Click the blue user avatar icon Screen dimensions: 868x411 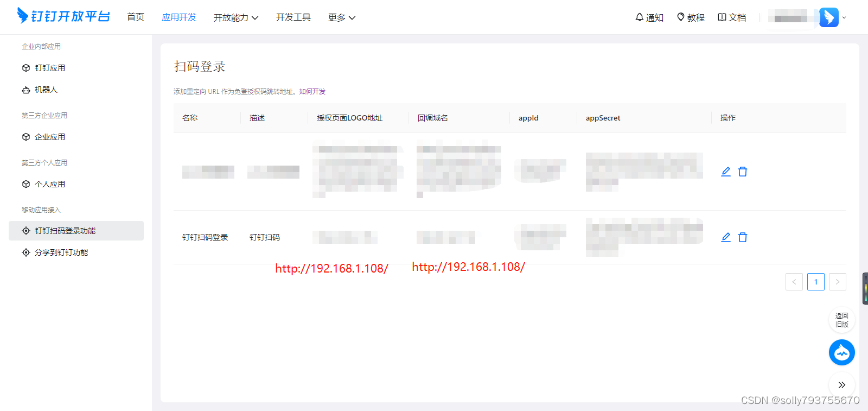(x=828, y=17)
